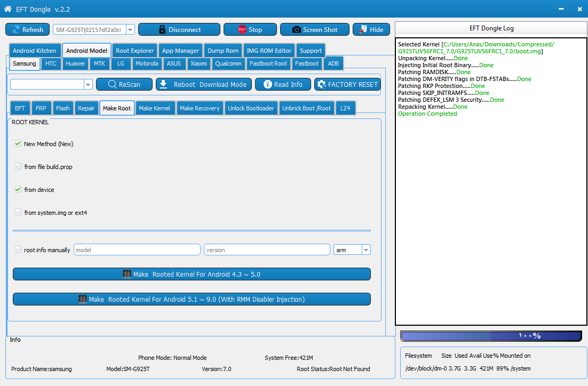This screenshot has width=588, height=386.
Task: Select the Huawei brand tab
Action: click(x=75, y=63)
